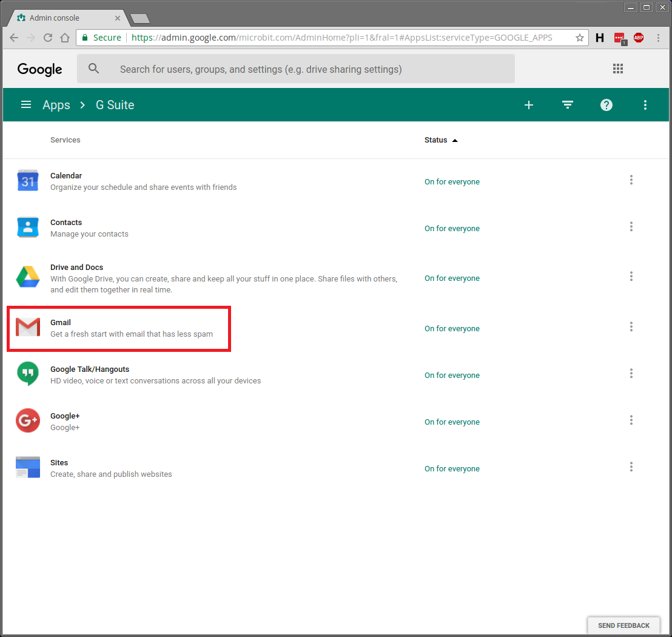Bookmark this page with star icon
Viewport: 672px width, 637px height.
click(x=579, y=38)
